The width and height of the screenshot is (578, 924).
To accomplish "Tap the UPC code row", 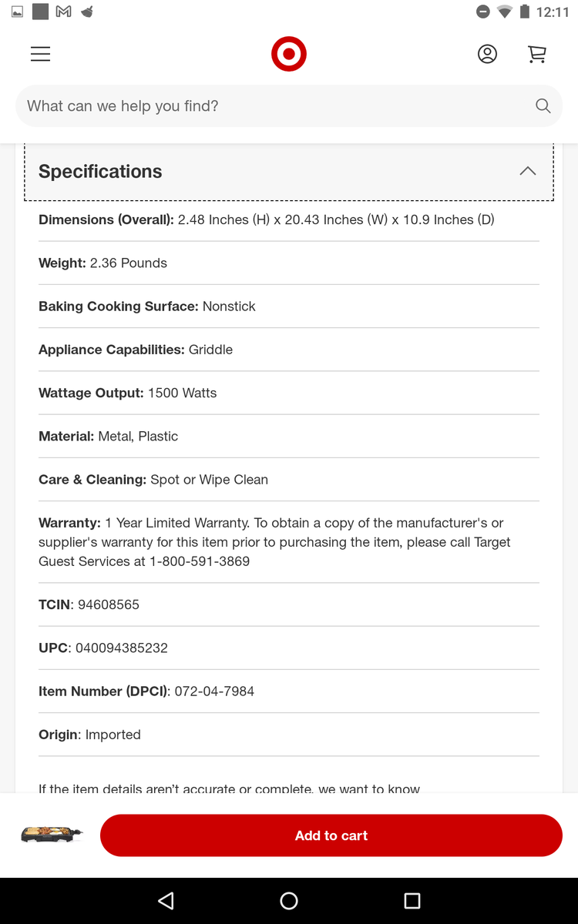I will (289, 648).
